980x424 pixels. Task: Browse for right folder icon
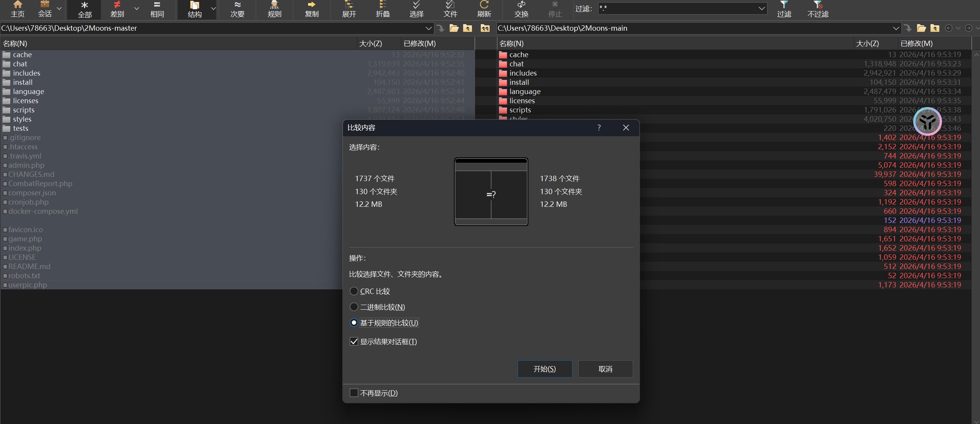[x=921, y=28]
